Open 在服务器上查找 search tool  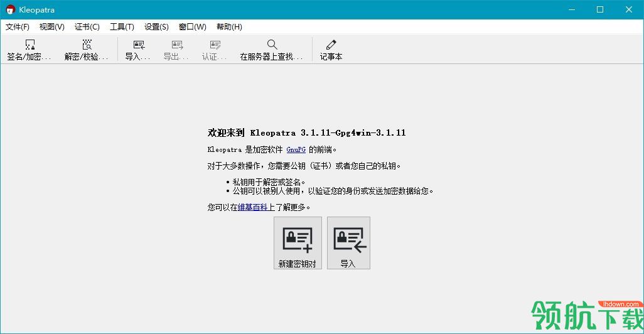[272, 50]
